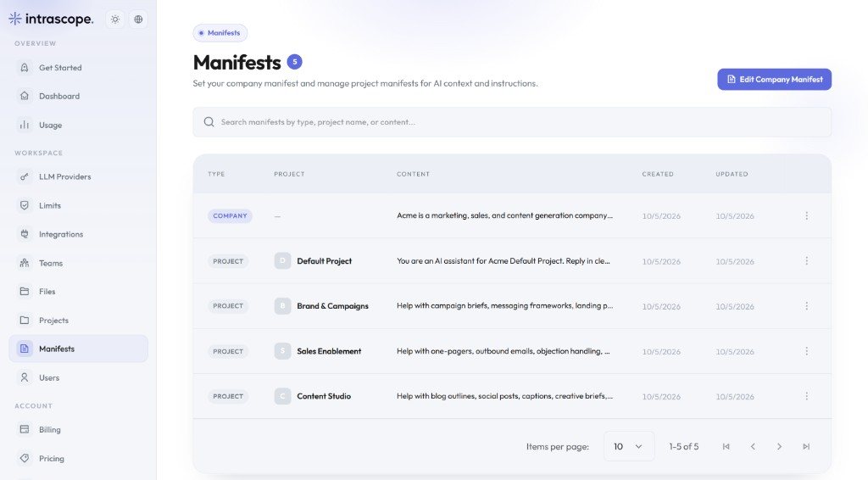Click the Default Project avatar icon
Screen dimensions: 868x480
click(x=282, y=260)
